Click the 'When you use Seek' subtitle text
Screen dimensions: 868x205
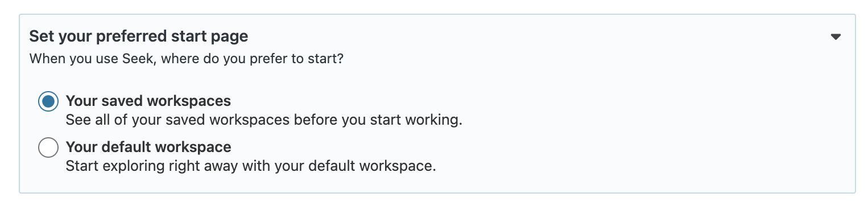[x=186, y=59]
